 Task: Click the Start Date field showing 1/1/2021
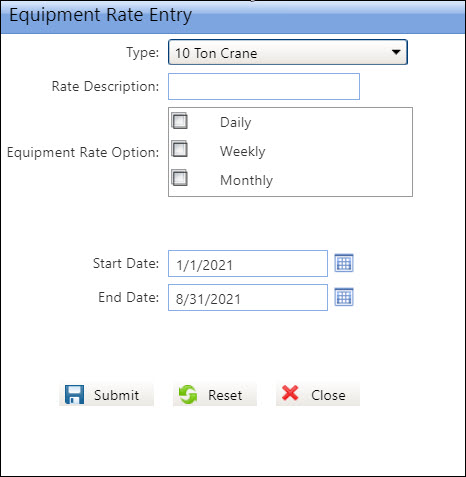click(x=248, y=263)
